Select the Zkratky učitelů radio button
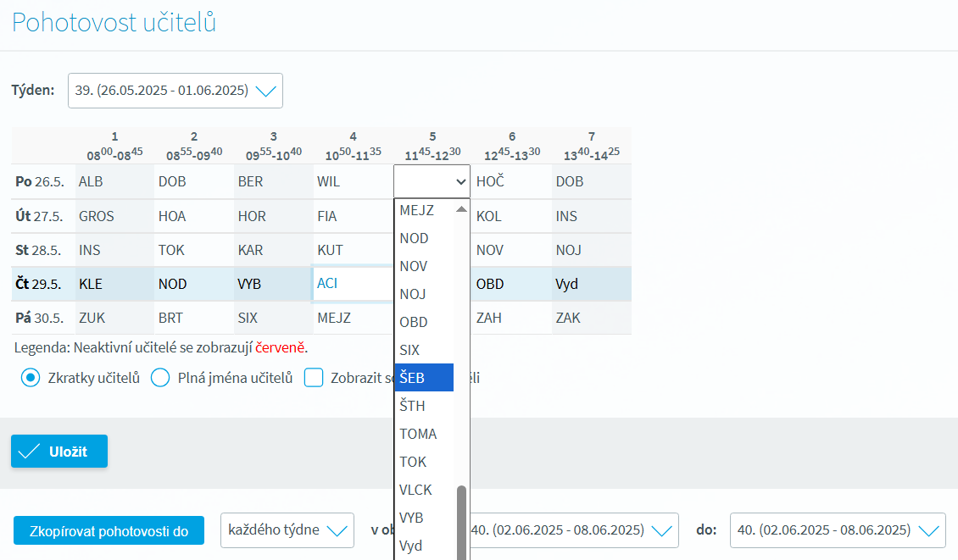Screen dimensions: 958x560 [x=31, y=378]
